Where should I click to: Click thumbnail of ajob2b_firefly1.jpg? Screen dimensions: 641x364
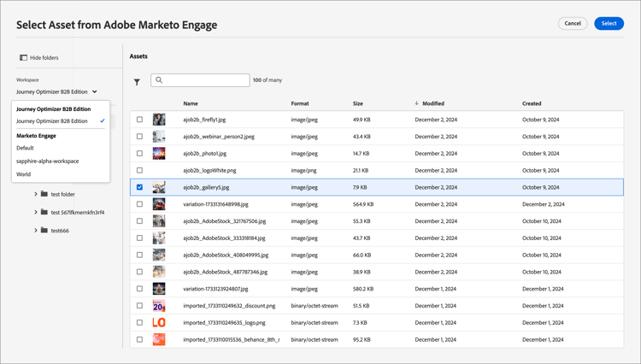tap(159, 120)
